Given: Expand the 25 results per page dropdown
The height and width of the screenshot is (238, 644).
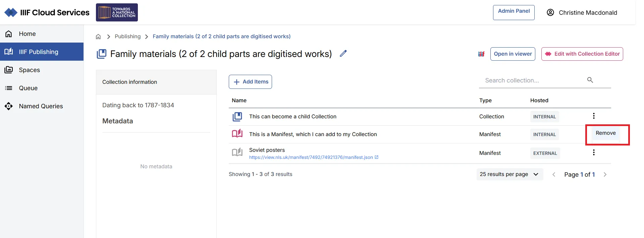Looking at the screenshot, I should pyautogui.click(x=509, y=174).
